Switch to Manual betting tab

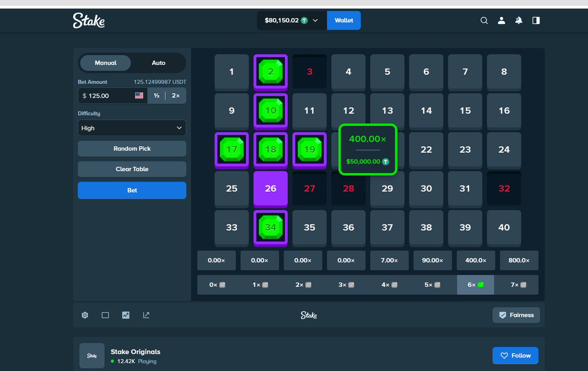click(x=105, y=63)
